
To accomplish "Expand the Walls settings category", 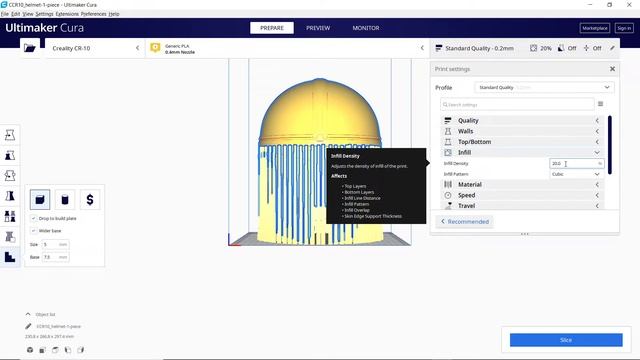I will (522, 131).
